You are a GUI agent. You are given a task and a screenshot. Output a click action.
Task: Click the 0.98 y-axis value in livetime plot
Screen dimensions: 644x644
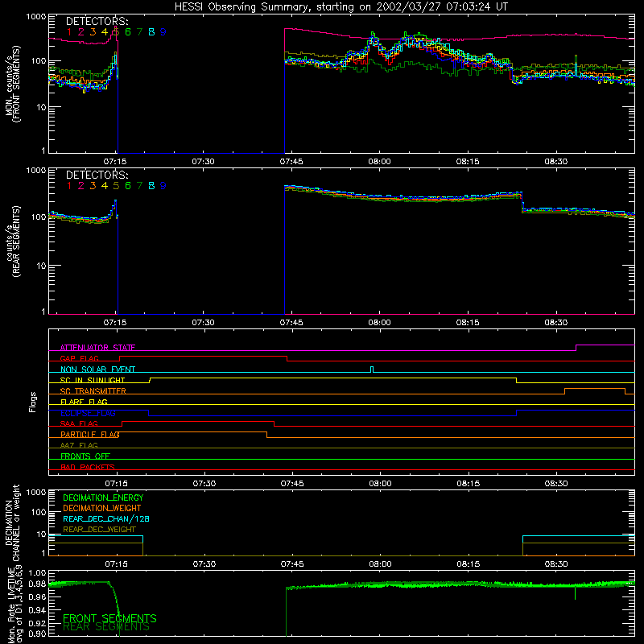tap(37, 584)
